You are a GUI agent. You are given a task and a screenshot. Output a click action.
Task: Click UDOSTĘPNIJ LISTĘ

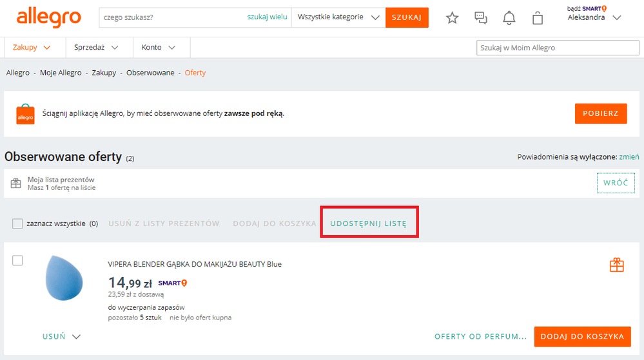point(368,223)
